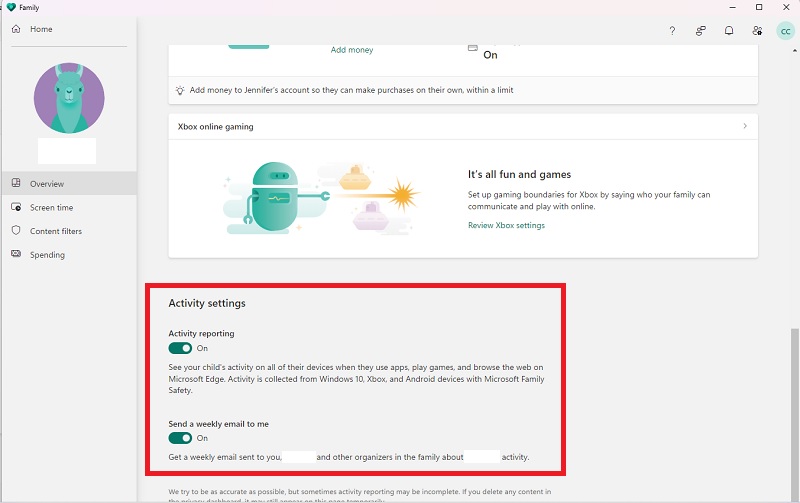Open Spending section
Viewport: 800px width, 503px height.
tap(69, 255)
